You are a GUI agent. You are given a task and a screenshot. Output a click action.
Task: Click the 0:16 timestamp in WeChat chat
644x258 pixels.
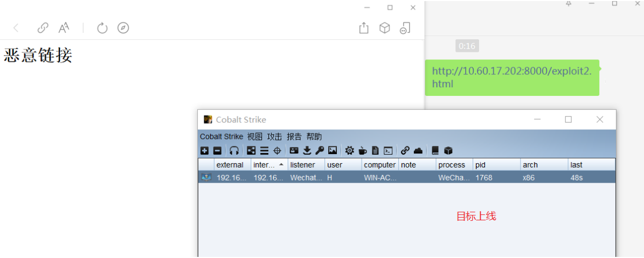(x=467, y=46)
